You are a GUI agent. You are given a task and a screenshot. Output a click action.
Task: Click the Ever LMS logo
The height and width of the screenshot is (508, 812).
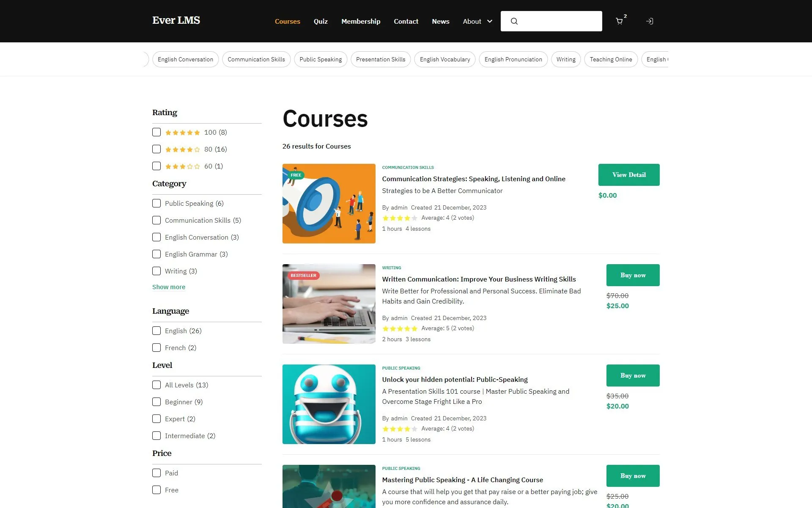[x=176, y=20]
